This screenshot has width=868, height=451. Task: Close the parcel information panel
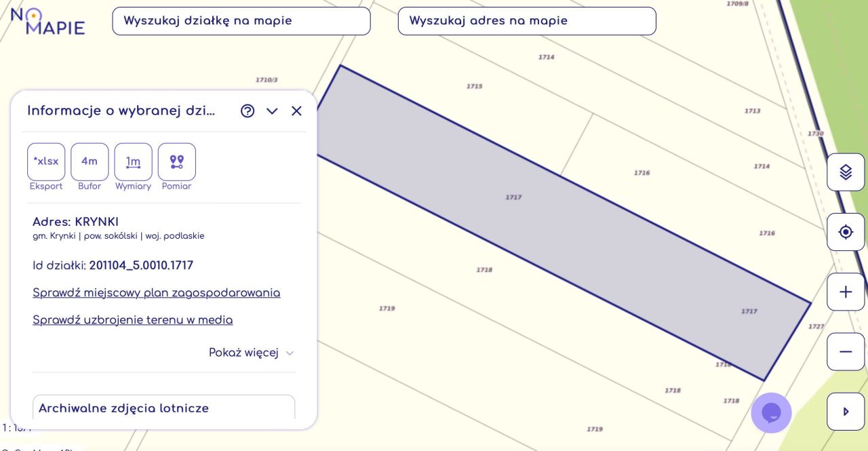point(296,111)
